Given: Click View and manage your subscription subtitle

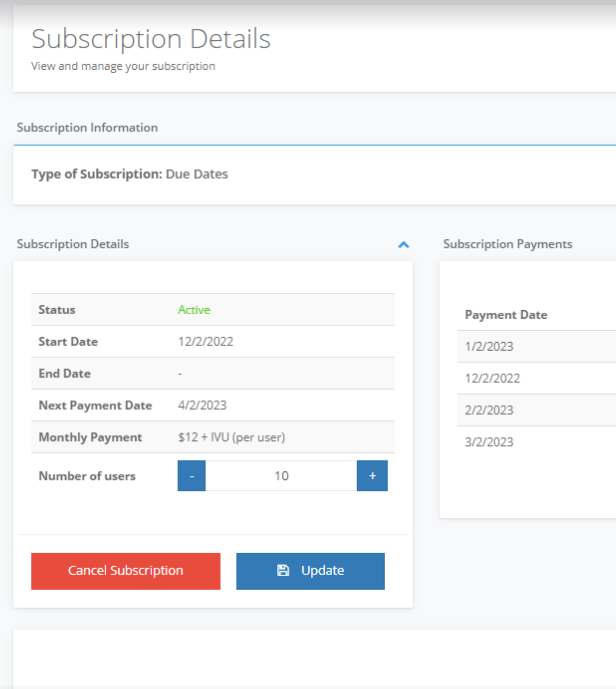Looking at the screenshot, I should tap(123, 66).
